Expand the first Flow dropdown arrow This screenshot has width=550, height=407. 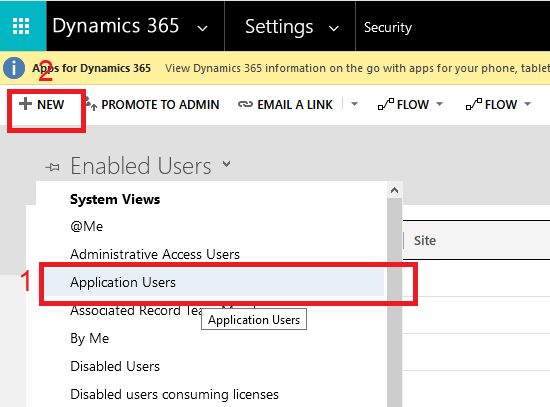coord(439,104)
